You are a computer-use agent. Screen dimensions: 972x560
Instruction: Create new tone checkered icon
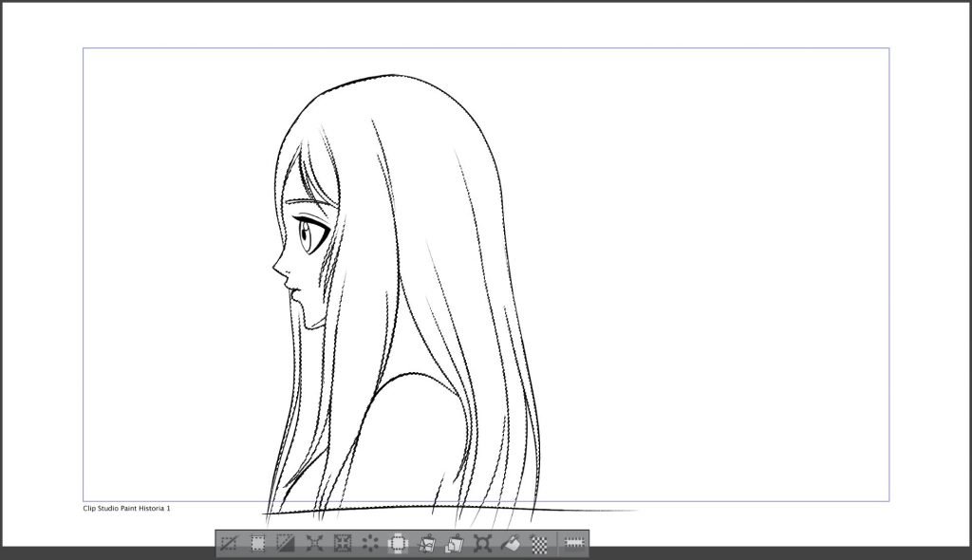tap(539, 544)
